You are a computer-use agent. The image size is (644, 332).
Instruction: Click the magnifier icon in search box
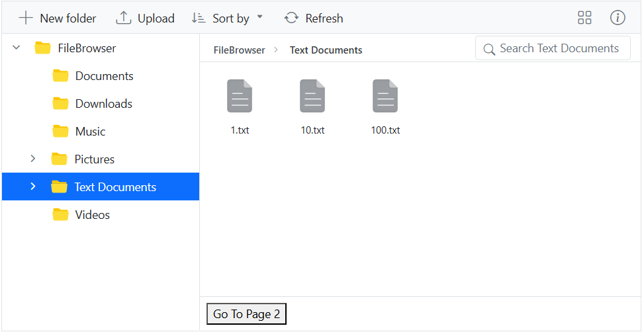pos(489,49)
